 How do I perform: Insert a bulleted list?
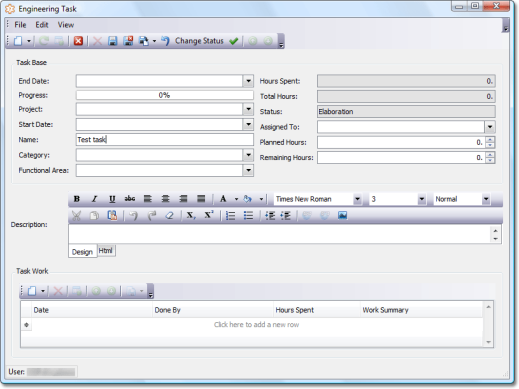tap(248, 216)
